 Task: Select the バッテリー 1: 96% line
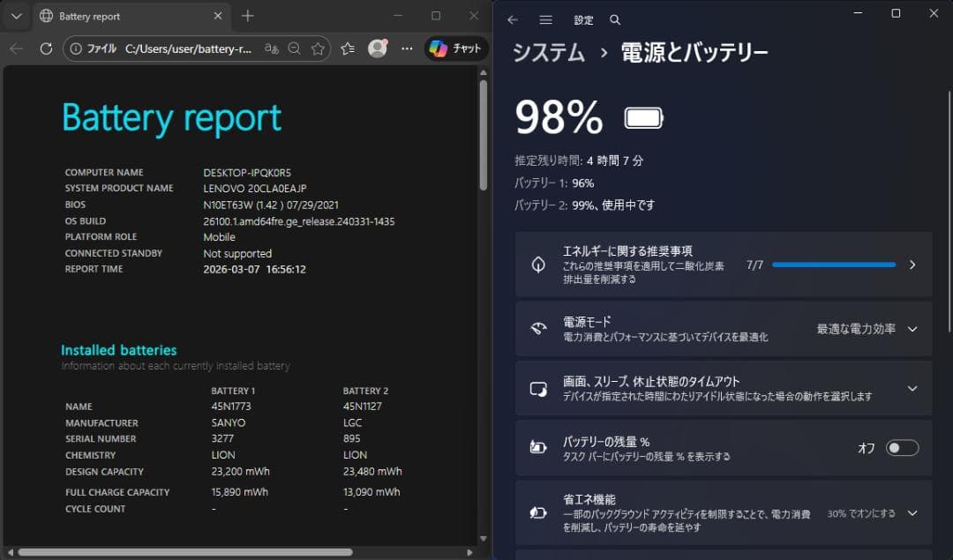click(x=554, y=183)
